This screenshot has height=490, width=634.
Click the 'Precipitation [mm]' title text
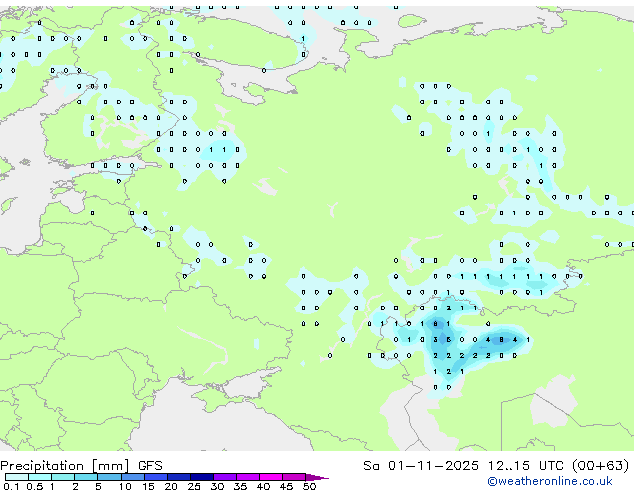(x=65, y=466)
